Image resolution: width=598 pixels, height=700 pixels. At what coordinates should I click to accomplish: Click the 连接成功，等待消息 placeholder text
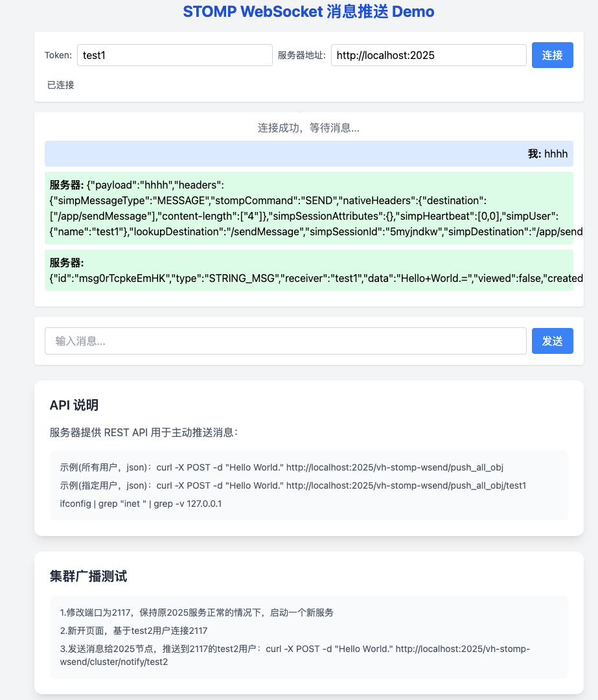pos(309,128)
